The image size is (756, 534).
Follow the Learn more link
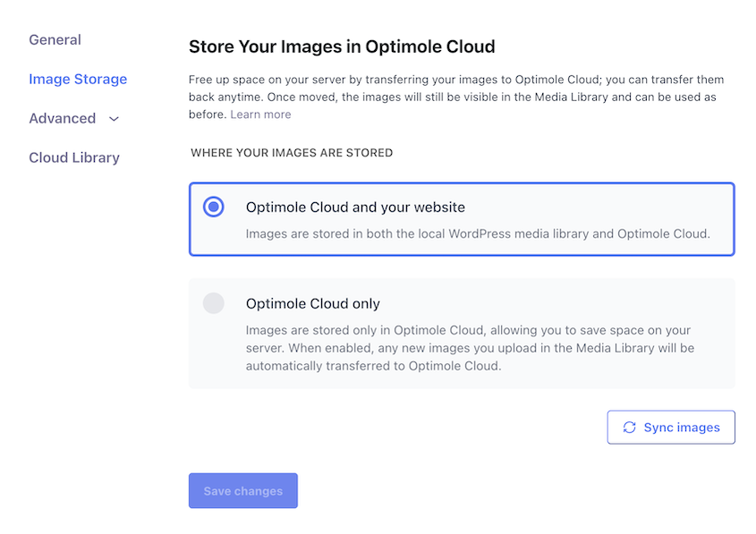coord(261,114)
